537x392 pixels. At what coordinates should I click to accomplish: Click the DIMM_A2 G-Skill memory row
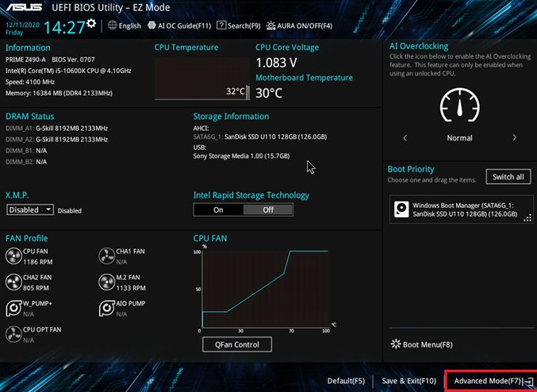coord(57,140)
